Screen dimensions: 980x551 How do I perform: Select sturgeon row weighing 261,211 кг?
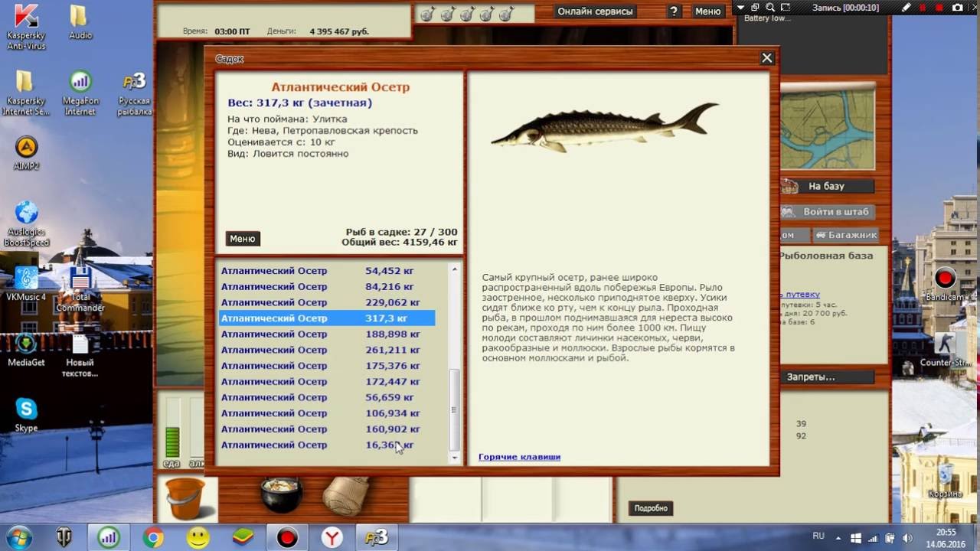327,350
